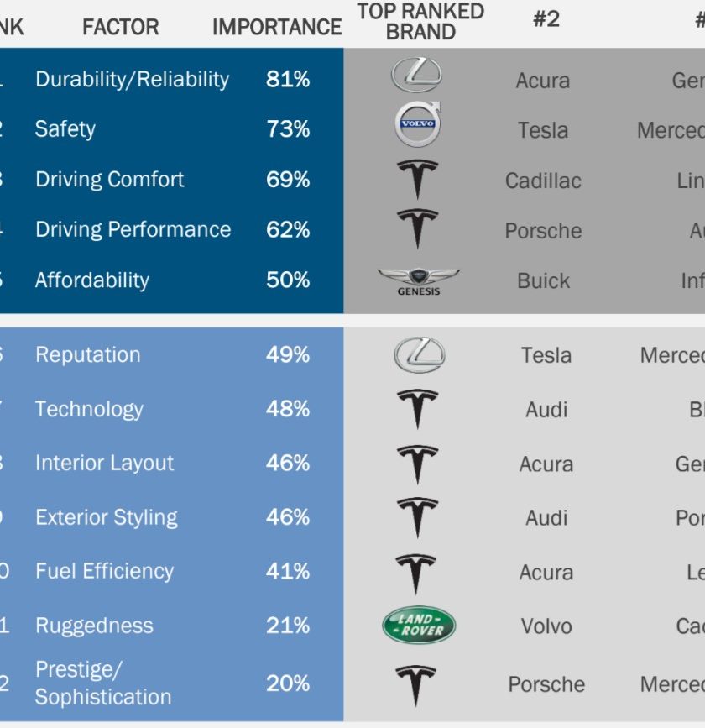The width and height of the screenshot is (705, 728).
Task: Click Acura in the Durability/Reliability row
Action: tap(542, 81)
